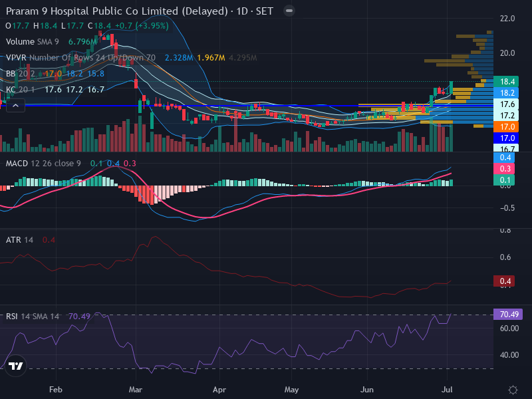This screenshot has width=532, height=399.
Task: Click the +0.7 (+3.95%) change value
Action: click(x=142, y=26)
